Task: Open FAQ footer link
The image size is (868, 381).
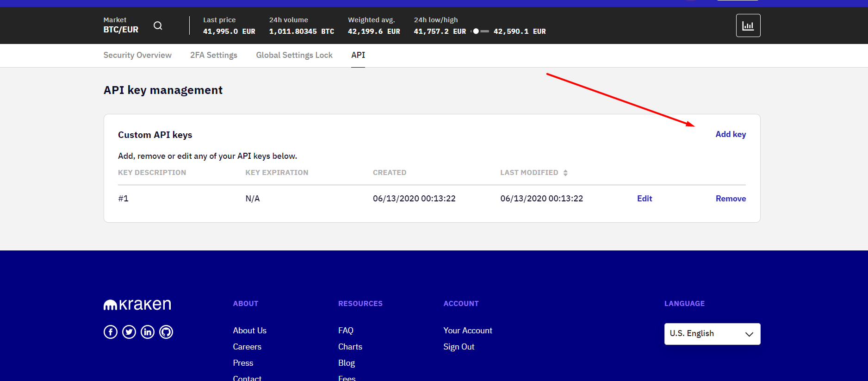Action: [346, 331]
